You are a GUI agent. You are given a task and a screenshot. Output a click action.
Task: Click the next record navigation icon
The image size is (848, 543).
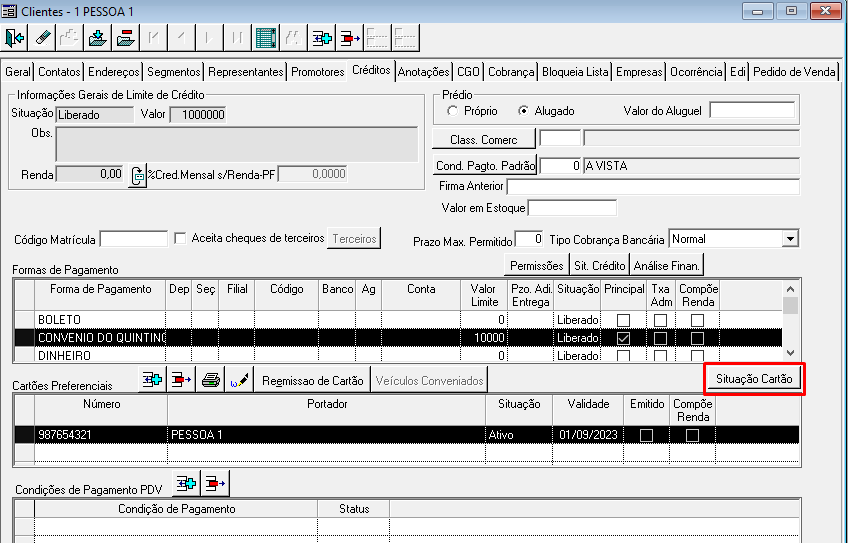click(x=209, y=38)
